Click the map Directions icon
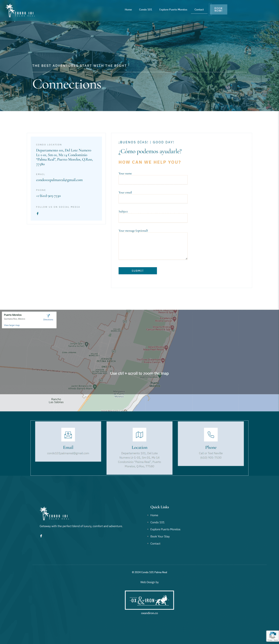 click(x=48, y=316)
